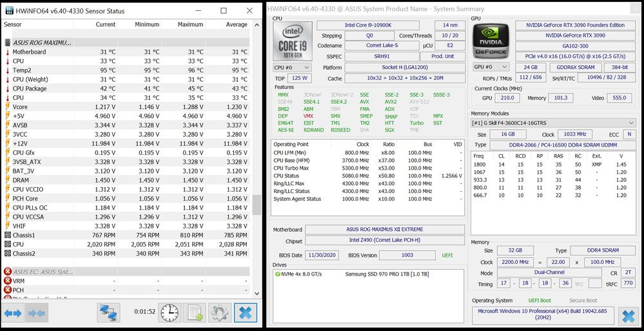The height and width of the screenshot is (331, 644).
Task: Click scroll up arrow in sensor list
Action: 257,25
